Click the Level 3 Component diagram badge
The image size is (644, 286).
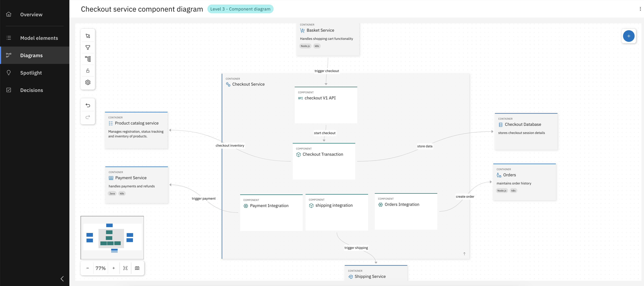click(240, 9)
